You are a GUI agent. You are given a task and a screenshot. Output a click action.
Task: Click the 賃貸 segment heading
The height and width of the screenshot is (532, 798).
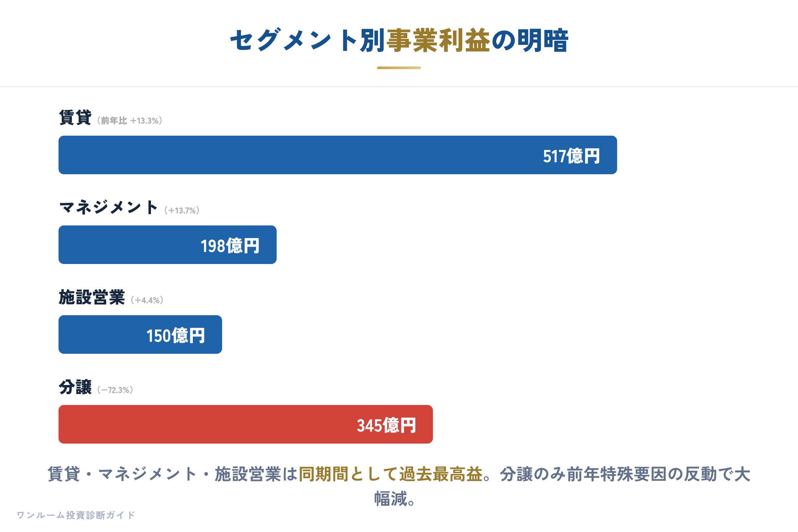click(x=75, y=117)
